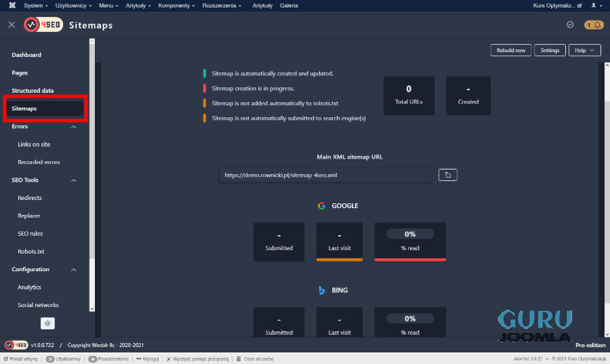Close the 4SEO panel with X icon
This screenshot has width=610, height=364.
[x=12, y=25]
